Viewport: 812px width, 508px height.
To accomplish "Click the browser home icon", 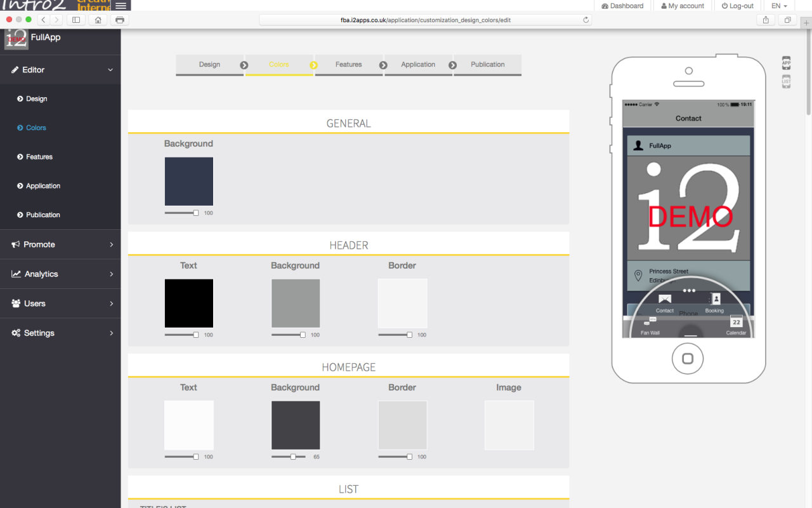I will pos(98,20).
